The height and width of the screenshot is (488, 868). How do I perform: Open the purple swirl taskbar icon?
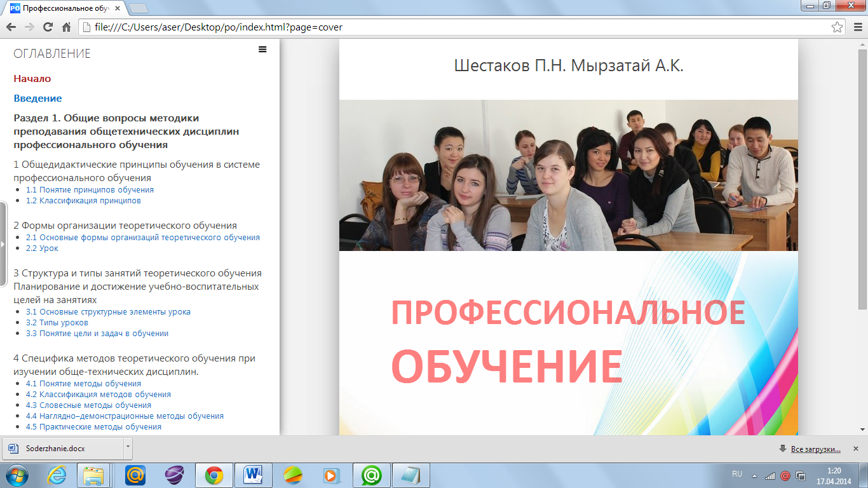coord(174,475)
